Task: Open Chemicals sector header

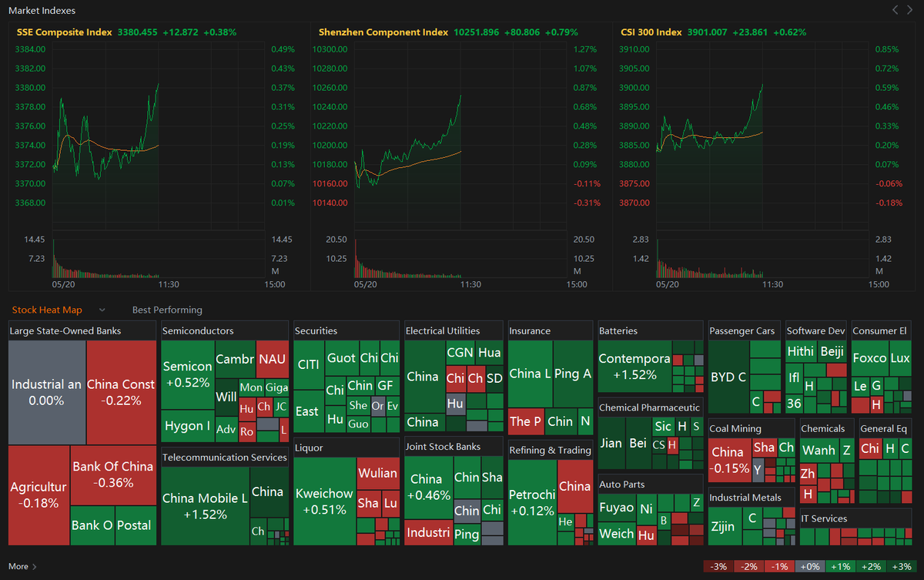Action: (827, 428)
